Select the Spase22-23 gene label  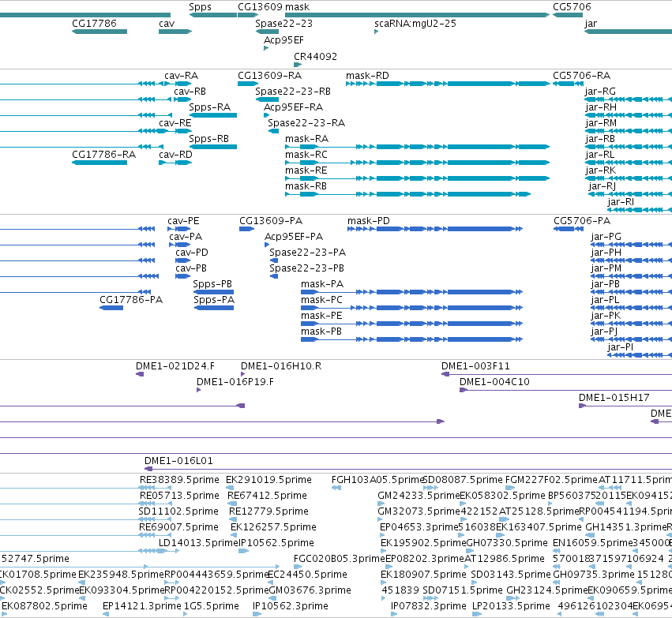283,24
